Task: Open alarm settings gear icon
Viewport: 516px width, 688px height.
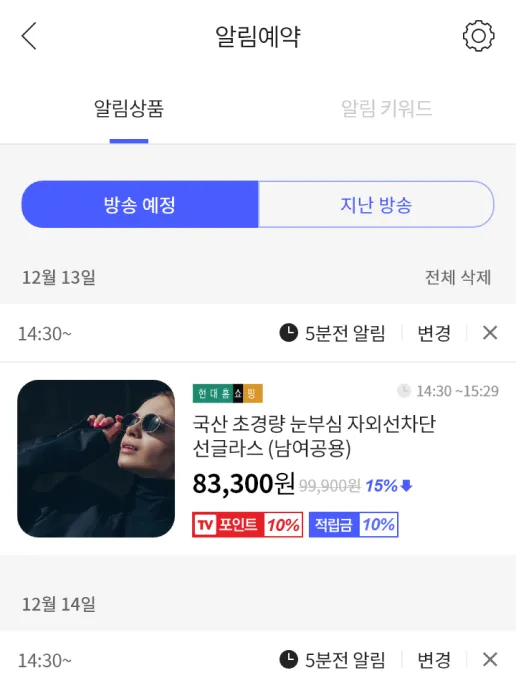Action: [x=478, y=36]
